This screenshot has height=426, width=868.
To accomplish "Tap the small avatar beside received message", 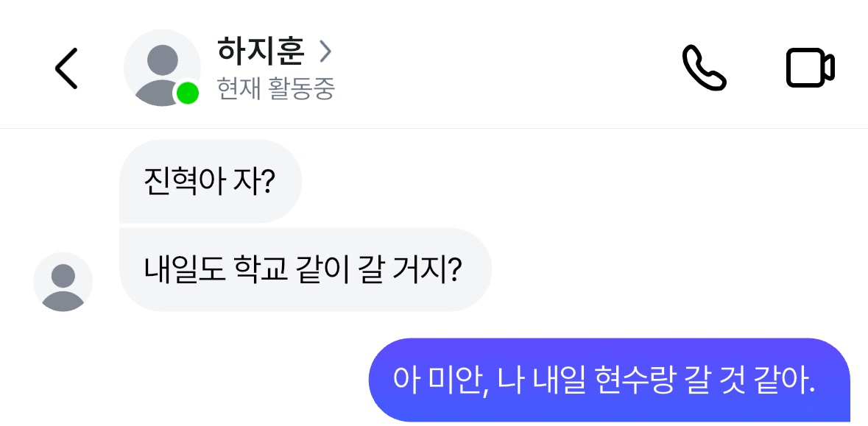I will [63, 282].
